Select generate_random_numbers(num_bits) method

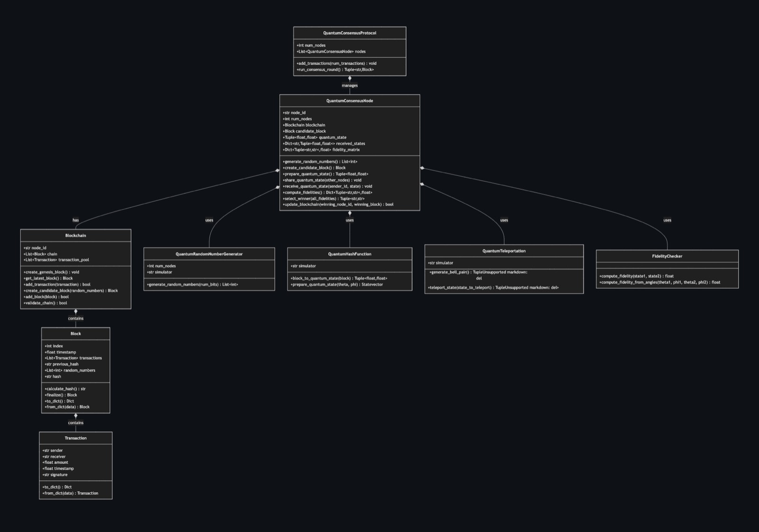[x=193, y=284]
